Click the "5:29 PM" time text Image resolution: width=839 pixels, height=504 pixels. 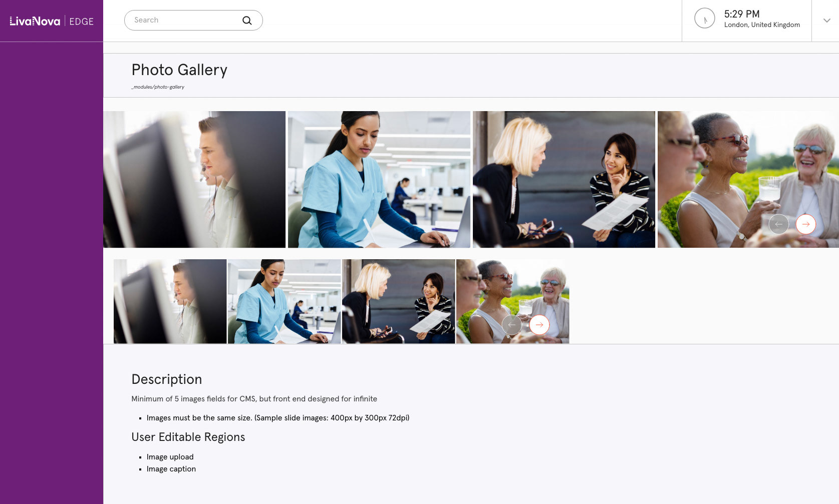pyautogui.click(x=742, y=14)
